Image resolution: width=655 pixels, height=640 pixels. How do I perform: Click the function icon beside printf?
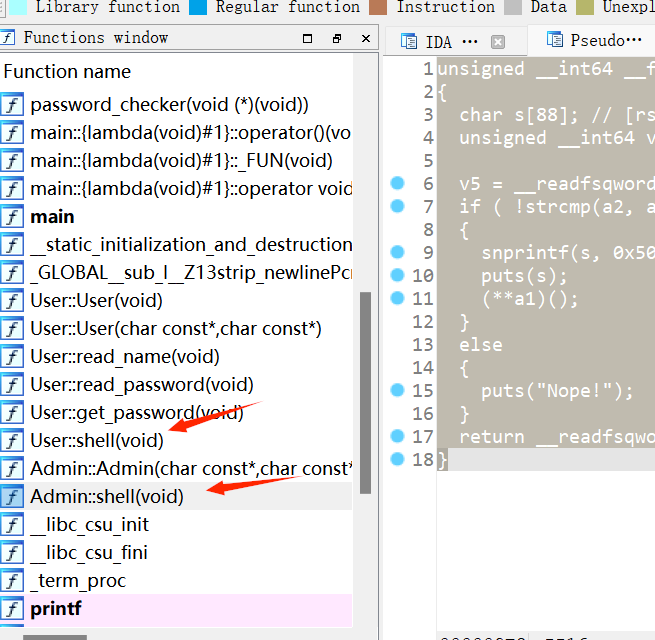tap(12, 609)
